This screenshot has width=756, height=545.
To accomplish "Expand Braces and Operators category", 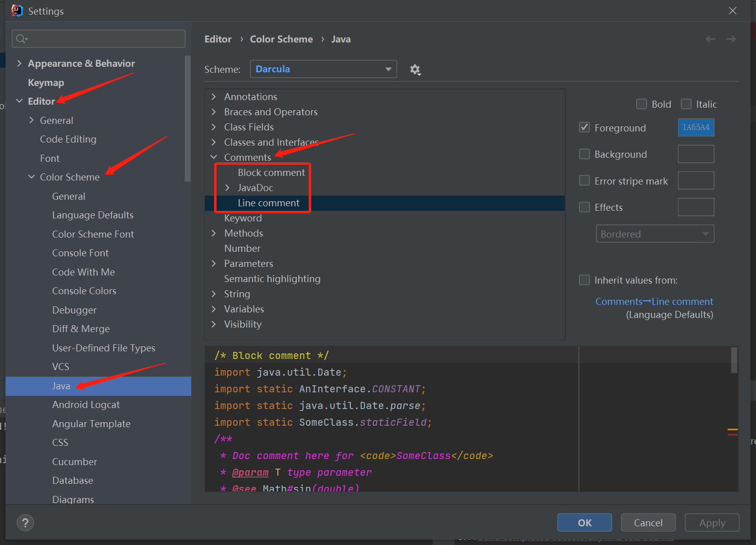I will click(x=214, y=112).
